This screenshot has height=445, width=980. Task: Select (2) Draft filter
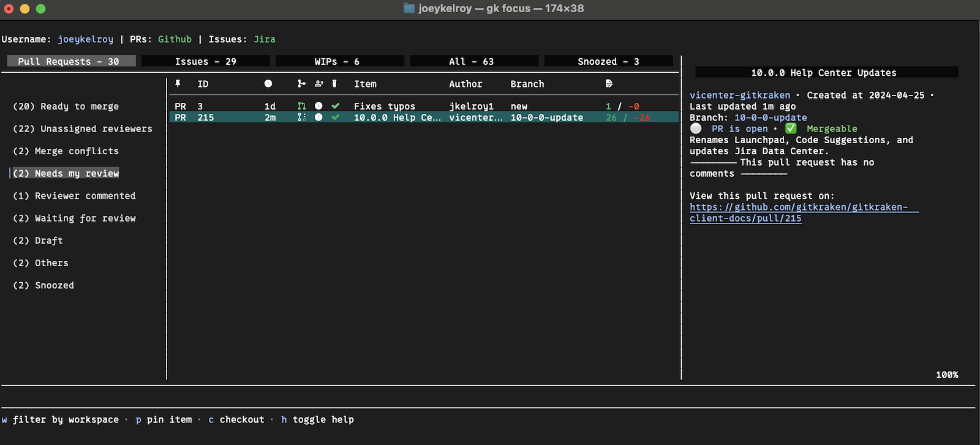click(x=38, y=241)
